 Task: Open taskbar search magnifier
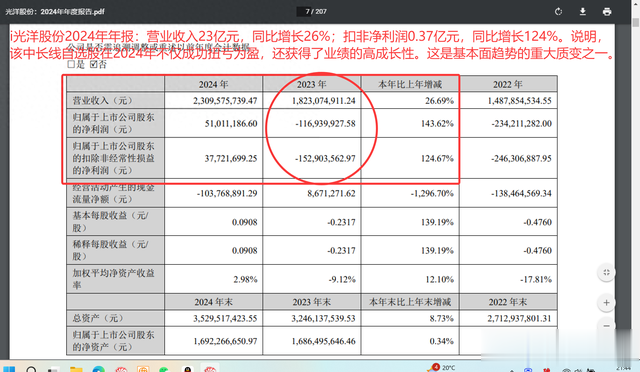(31, 369)
